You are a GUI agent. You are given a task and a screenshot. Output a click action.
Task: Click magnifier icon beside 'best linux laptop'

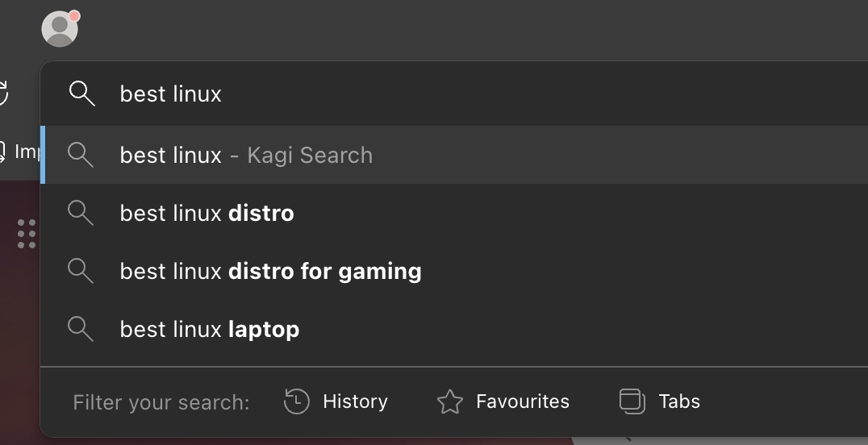tap(81, 329)
